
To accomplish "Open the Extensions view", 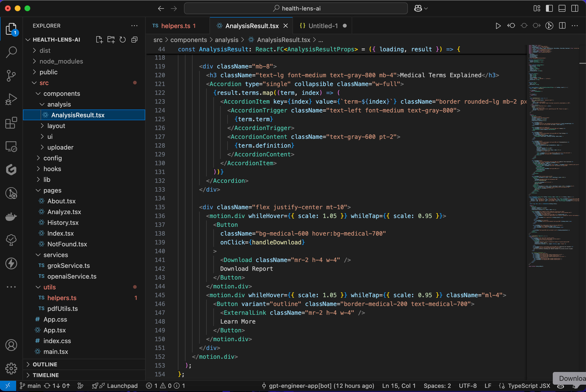I will coord(11,123).
